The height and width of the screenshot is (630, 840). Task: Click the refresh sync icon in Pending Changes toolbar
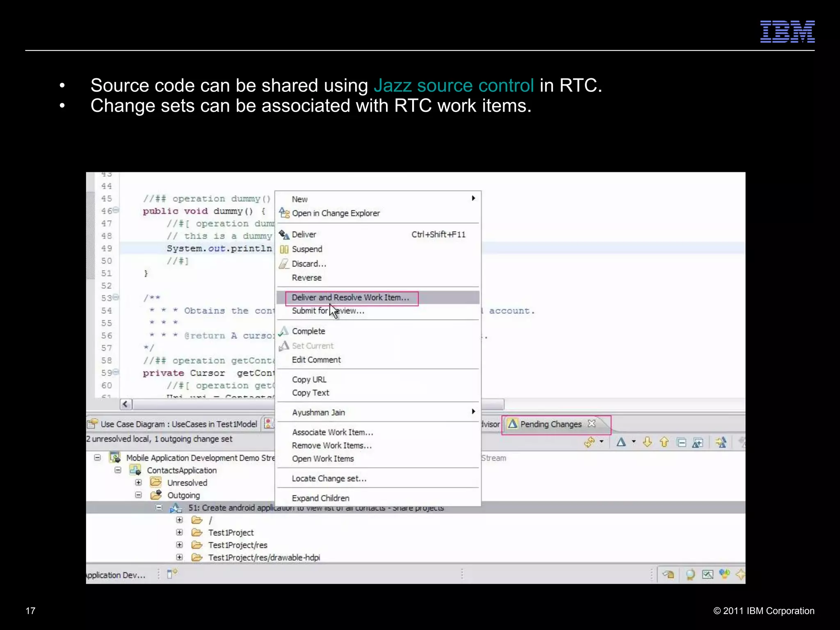(x=590, y=442)
